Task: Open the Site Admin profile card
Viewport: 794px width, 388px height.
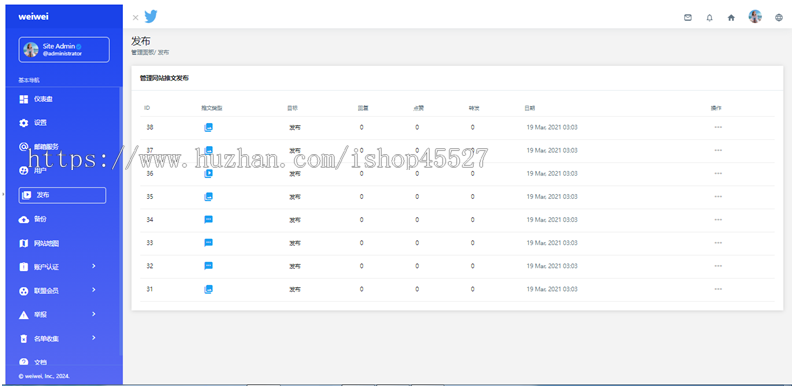Action: click(x=64, y=50)
